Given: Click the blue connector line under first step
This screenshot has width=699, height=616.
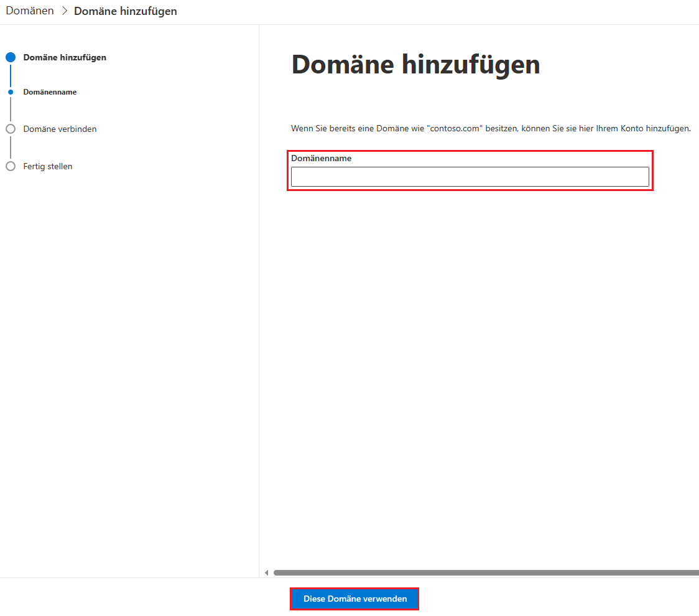Looking at the screenshot, I should coord(11,75).
